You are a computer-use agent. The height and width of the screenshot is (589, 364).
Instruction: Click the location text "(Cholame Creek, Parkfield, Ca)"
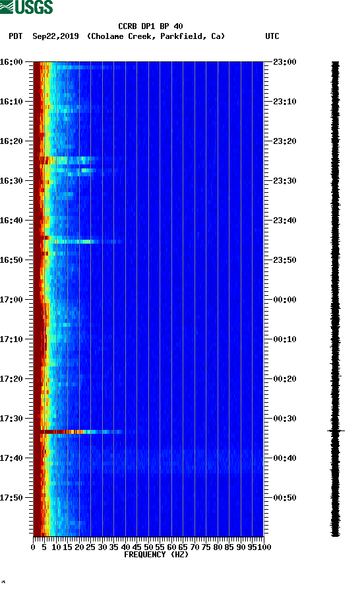click(156, 36)
